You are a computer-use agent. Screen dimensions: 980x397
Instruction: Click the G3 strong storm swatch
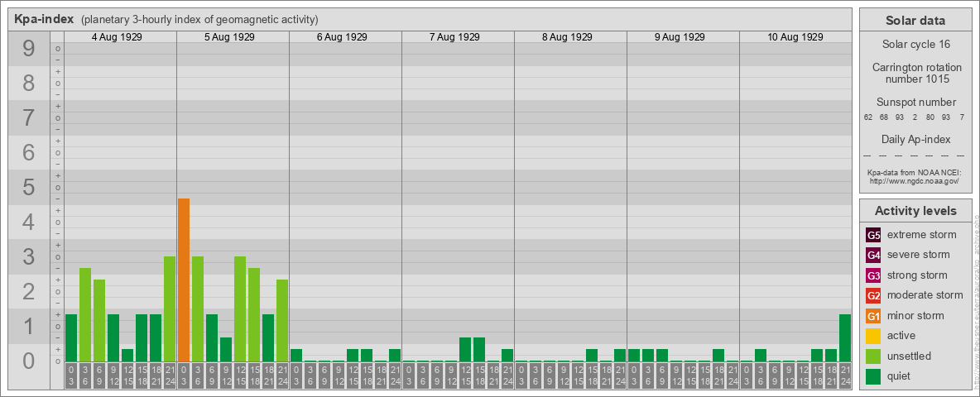873,275
